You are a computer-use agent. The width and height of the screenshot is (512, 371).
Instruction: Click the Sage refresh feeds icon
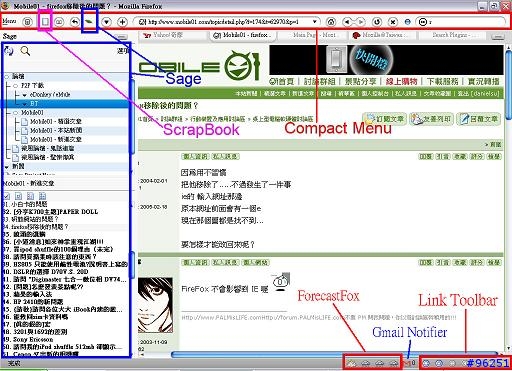pos(9,51)
